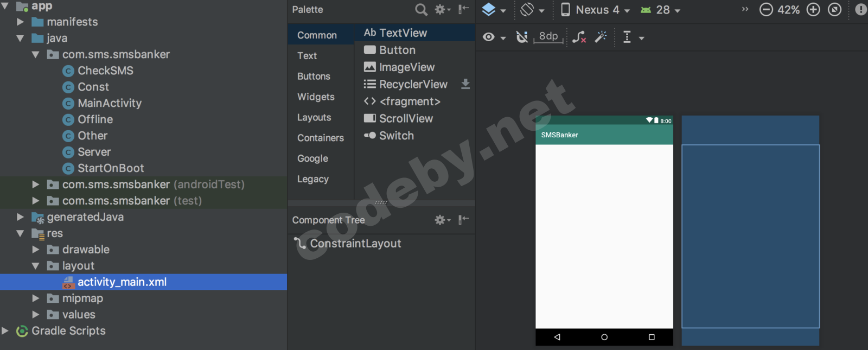Collapse the res folder
This screenshot has height=350, width=868.
tap(20, 233)
